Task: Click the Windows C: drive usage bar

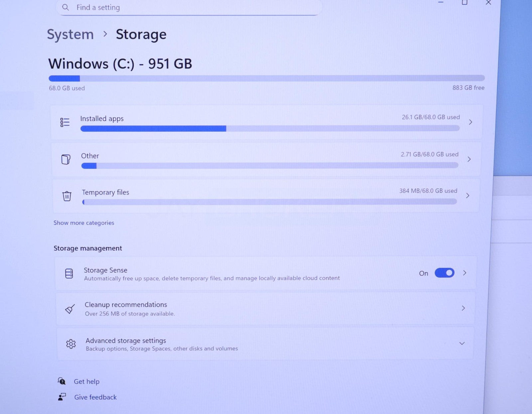Action: pos(267,78)
